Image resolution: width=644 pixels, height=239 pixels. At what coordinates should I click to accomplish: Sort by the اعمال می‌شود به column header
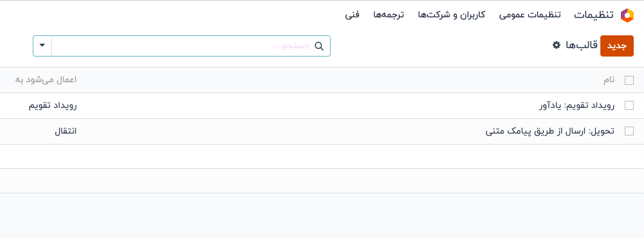pos(46,80)
